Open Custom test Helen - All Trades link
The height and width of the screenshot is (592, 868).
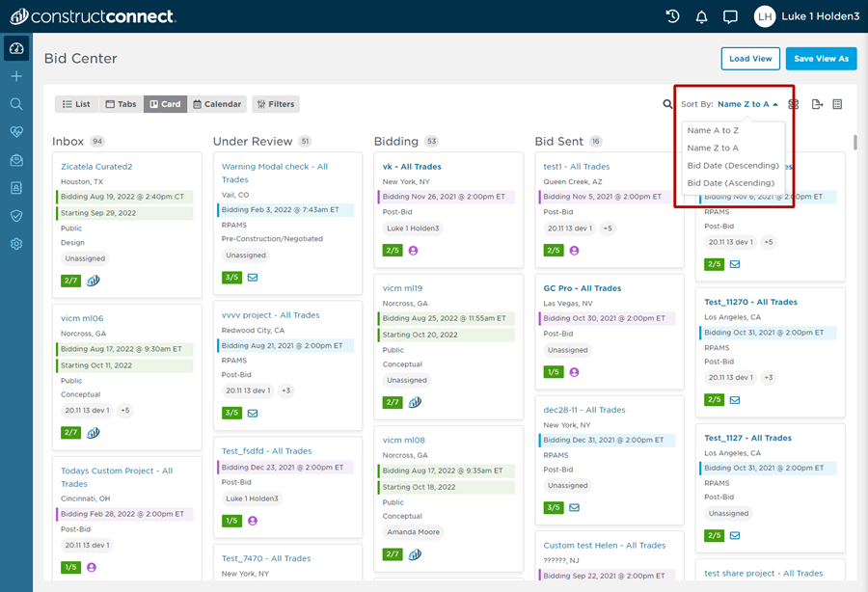pos(605,546)
